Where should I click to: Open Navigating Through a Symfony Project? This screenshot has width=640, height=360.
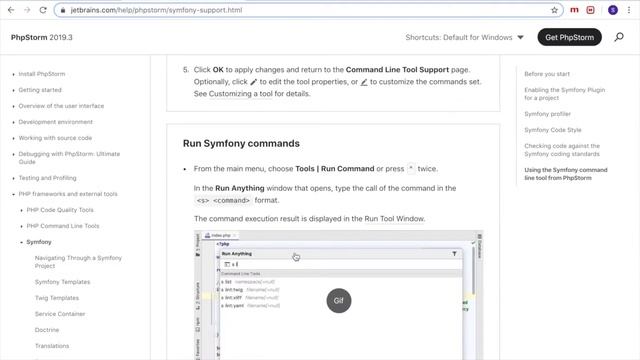pos(78,262)
